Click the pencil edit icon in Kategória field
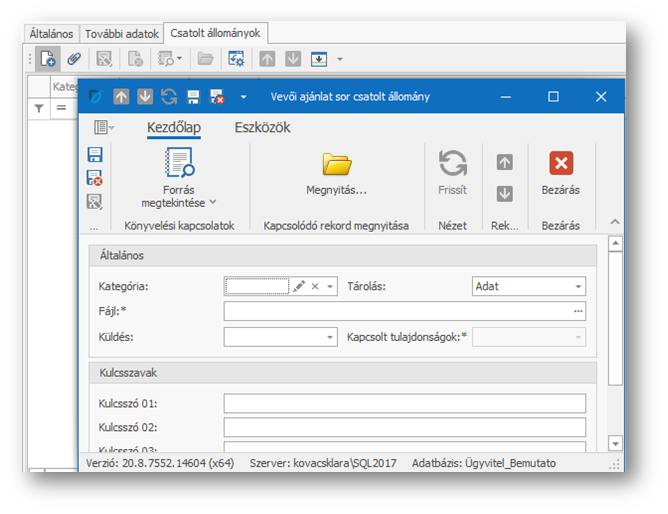 [299, 286]
